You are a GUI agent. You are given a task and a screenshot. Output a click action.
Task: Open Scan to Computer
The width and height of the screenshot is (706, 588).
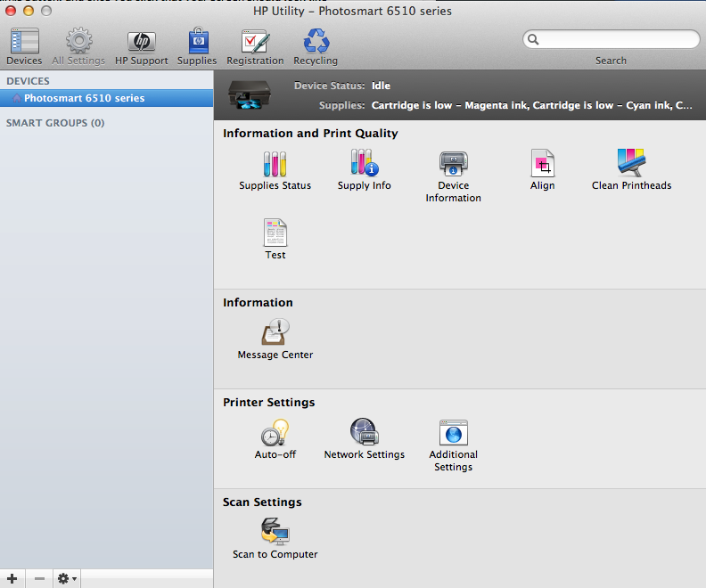pos(275,533)
